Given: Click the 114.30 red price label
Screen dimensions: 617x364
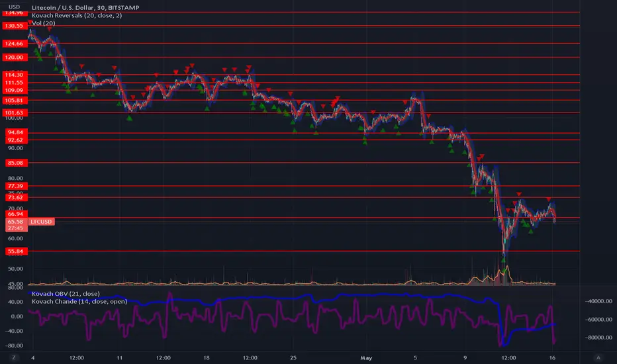Looking at the screenshot, I should (x=15, y=74).
